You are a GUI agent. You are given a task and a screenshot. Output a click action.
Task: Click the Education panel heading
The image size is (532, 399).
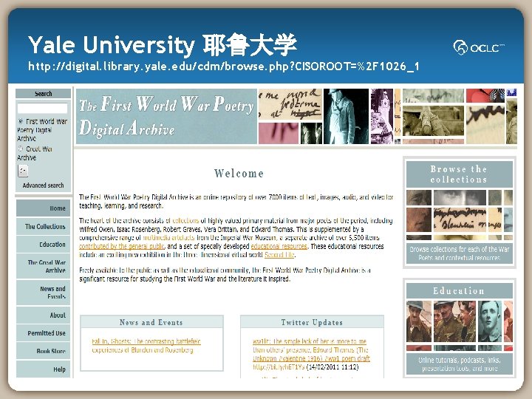pos(459,291)
